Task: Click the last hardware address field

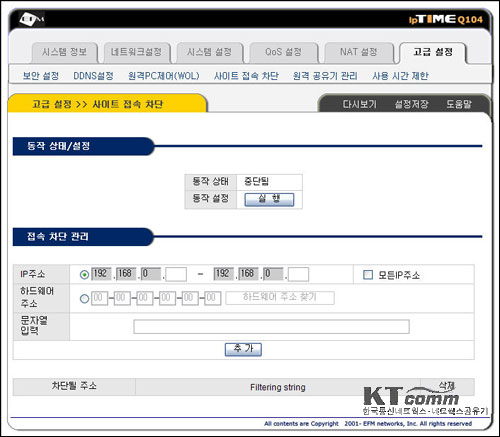Action: click(213, 298)
